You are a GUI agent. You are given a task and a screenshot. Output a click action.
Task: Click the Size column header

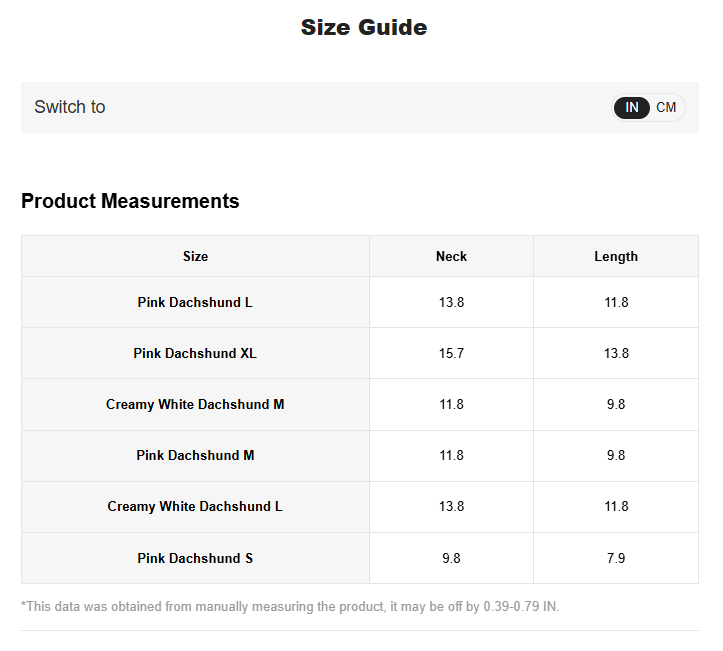195,256
